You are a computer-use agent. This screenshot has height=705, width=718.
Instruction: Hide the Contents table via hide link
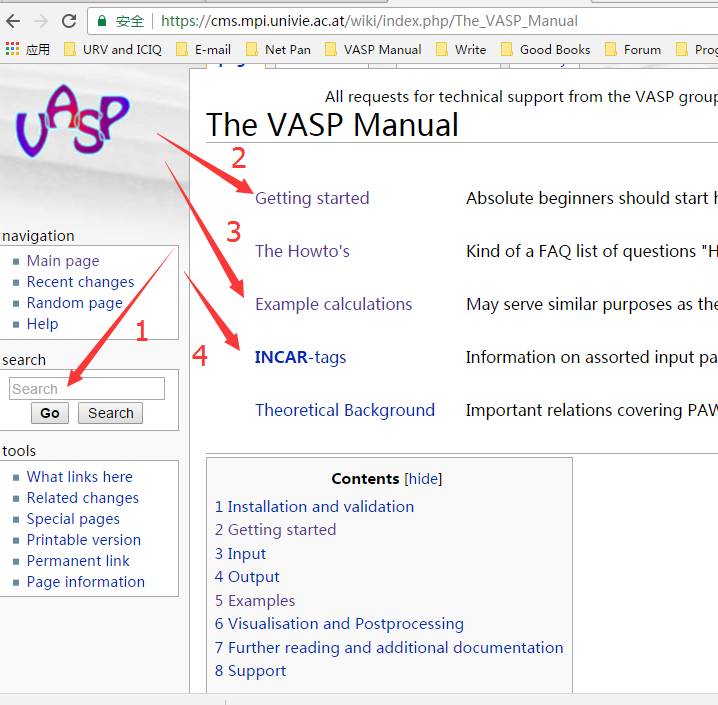423,479
